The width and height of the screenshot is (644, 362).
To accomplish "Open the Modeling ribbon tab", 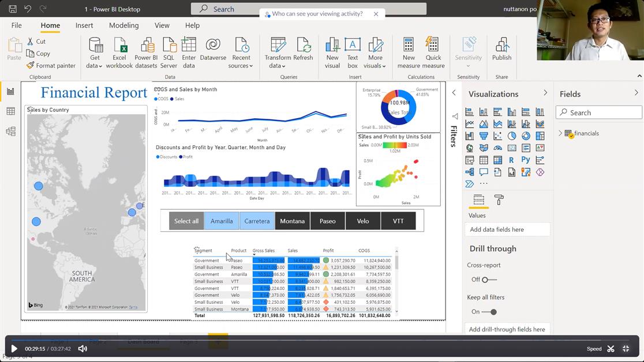I will tap(123, 25).
